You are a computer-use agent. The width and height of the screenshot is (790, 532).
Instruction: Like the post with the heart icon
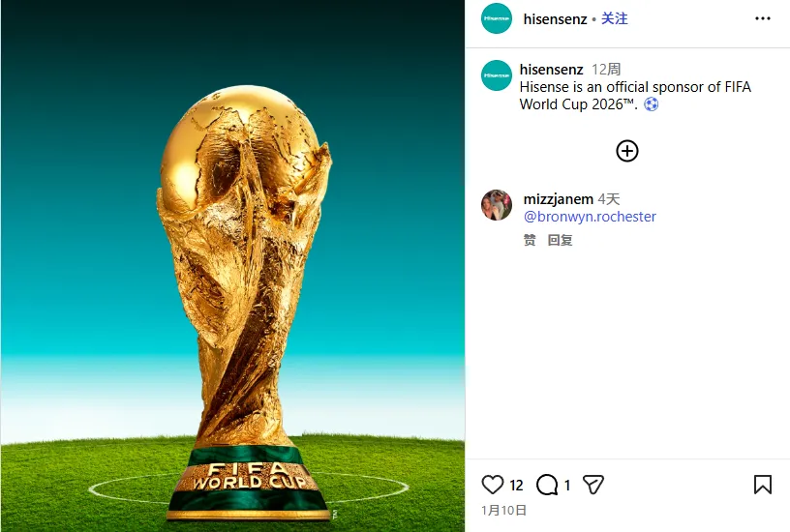click(x=492, y=485)
